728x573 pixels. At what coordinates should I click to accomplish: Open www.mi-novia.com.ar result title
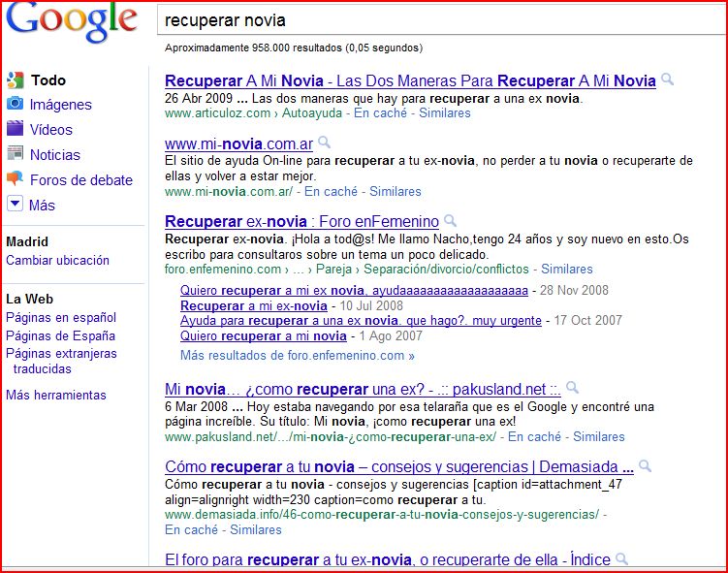[x=238, y=143]
